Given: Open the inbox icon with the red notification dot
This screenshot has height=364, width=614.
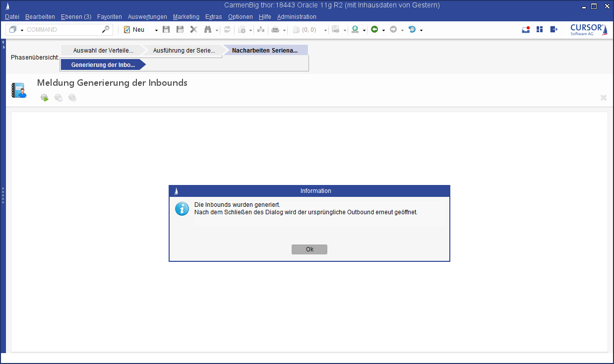Looking at the screenshot, I should point(526,30).
